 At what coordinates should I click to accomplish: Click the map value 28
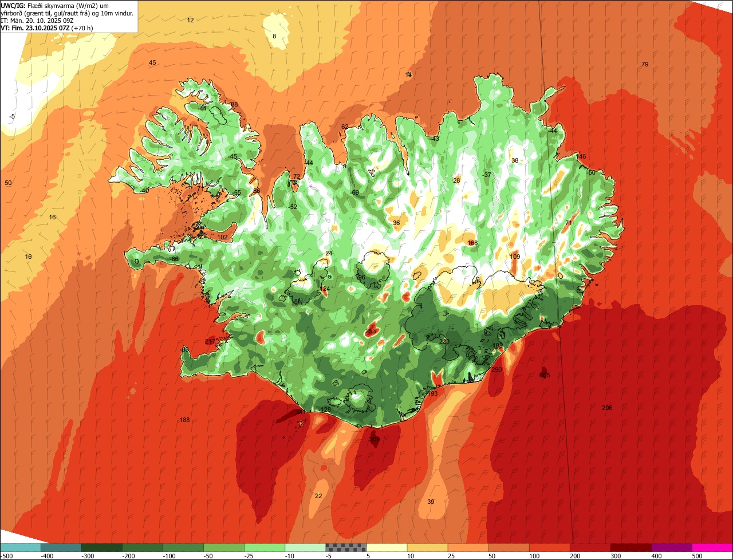click(456, 180)
